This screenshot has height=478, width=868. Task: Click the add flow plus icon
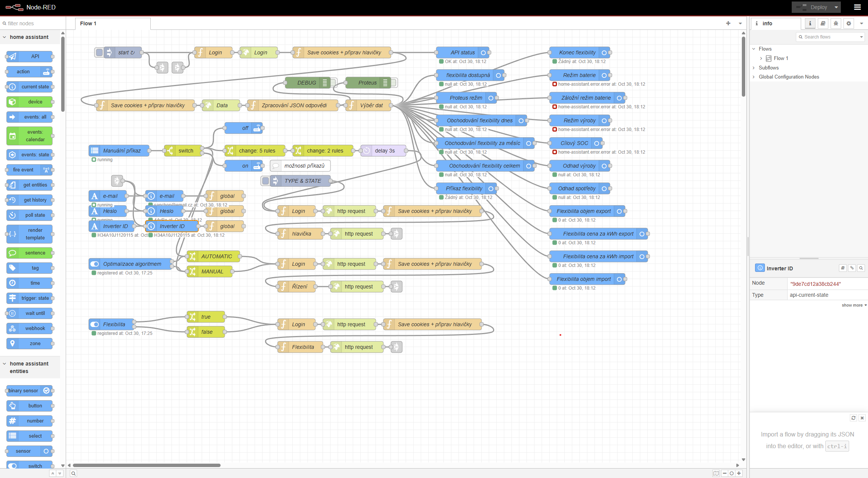pos(728,23)
